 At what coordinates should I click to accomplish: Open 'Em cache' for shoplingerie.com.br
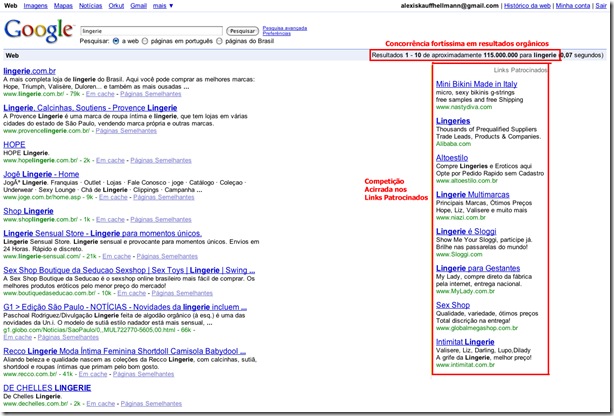click(110, 219)
